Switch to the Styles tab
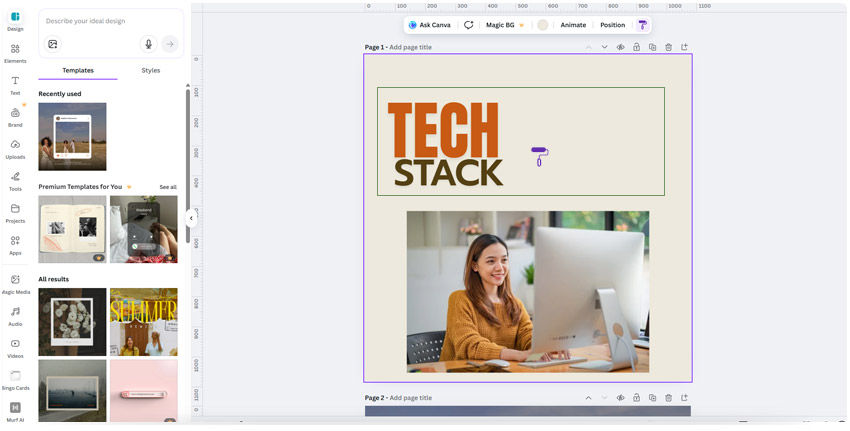The width and height of the screenshot is (850, 431). (x=151, y=70)
